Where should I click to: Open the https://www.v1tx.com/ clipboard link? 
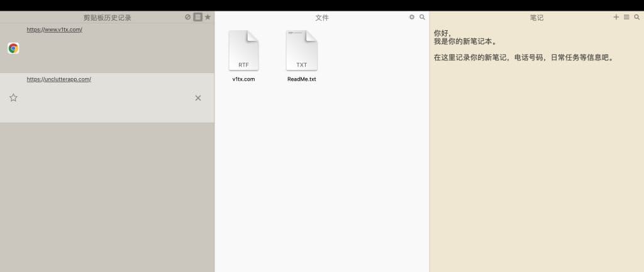pyautogui.click(x=55, y=30)
